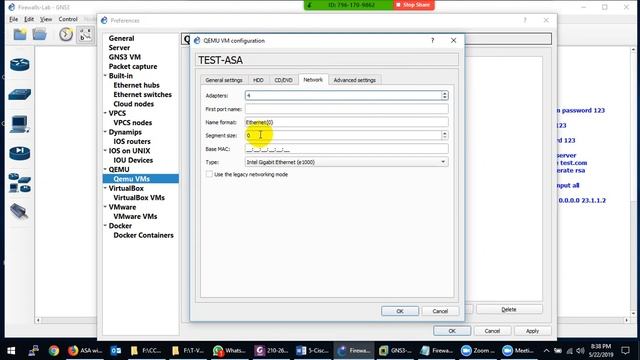Collapse the Dynamips tree node
640x360 pixels.
105,132
